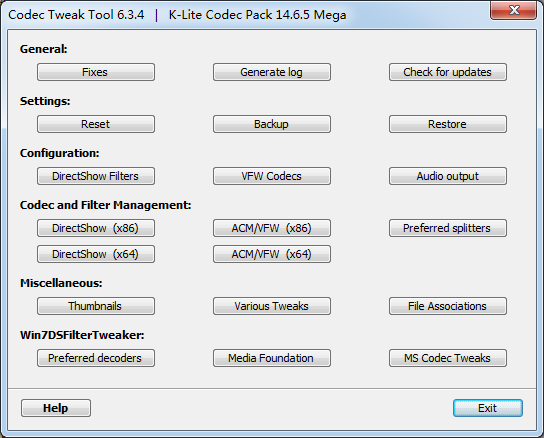
Task: Open the Fixes dialog
Action: click(x=96, y=72)
